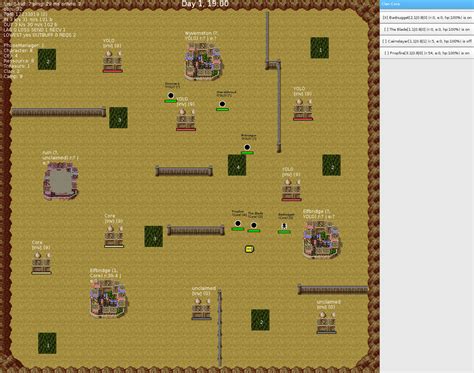This screenshot has width=474, height=373.
Task: Select the Core outpost at the map's left edge
Action: point(41,263)
